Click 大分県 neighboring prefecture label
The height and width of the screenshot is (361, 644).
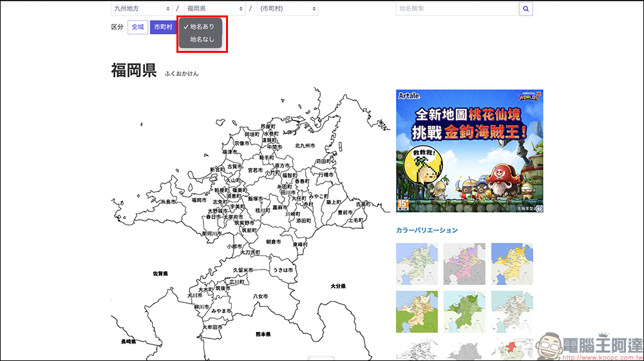click(338, 286)
